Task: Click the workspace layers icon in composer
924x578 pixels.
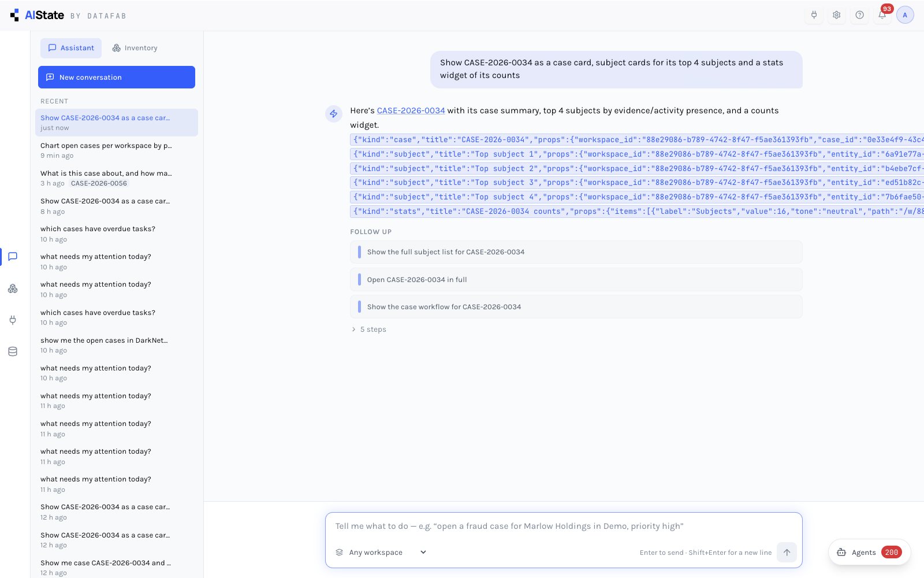Action: [x=340, y=553]
